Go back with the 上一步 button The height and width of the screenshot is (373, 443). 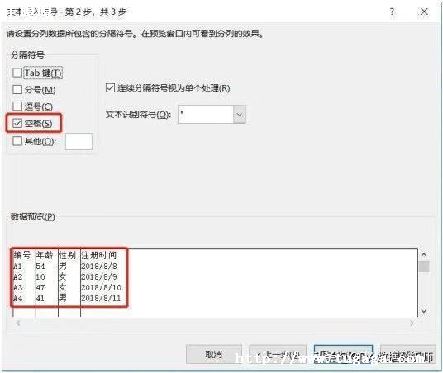point(278,355)
